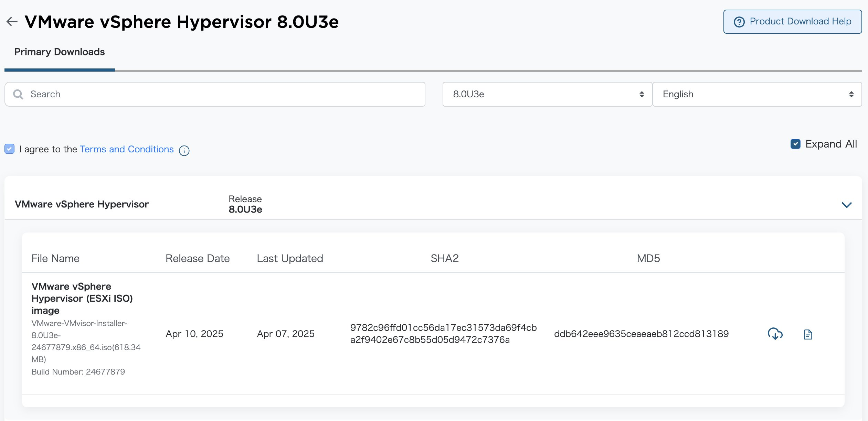Click the SHA2 column header

(x=445, y=259)
